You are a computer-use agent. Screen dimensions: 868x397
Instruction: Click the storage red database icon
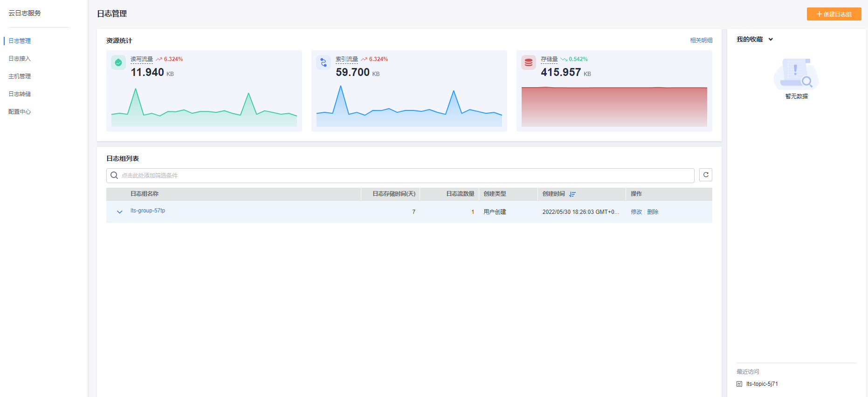tap(529, 62)
